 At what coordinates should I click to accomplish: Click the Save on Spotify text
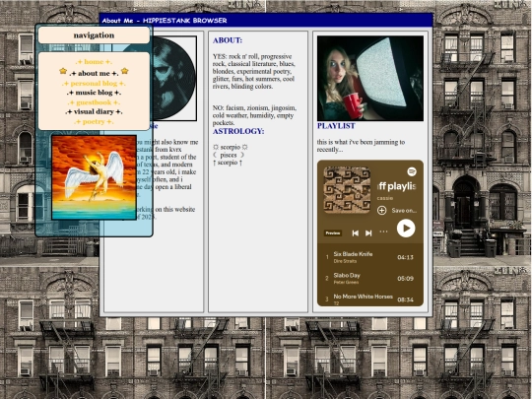(x=404, y=211)
